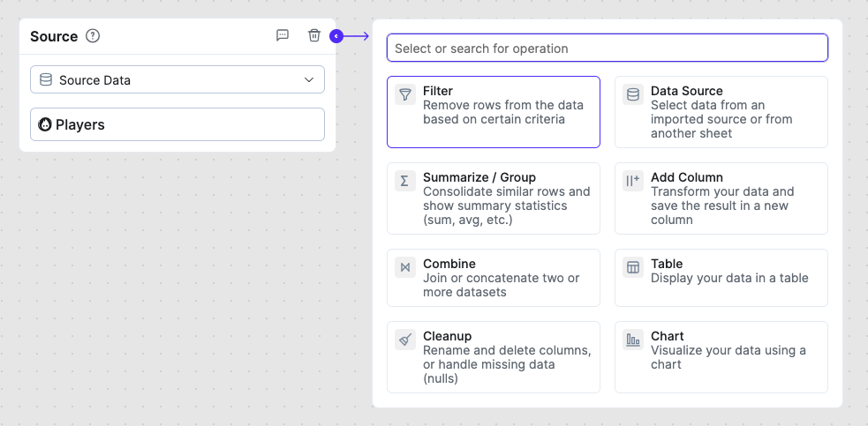Open the Source help question mark
Viewport: 868px width, 426px height.
pyautogui.click(x=93, y=36)
